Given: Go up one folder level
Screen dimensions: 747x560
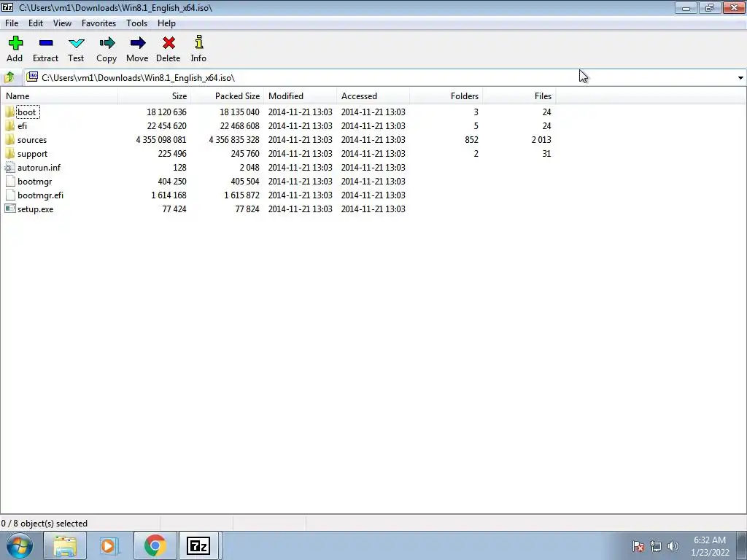Looking at the screenshot, I should click(x=9, y=77).
